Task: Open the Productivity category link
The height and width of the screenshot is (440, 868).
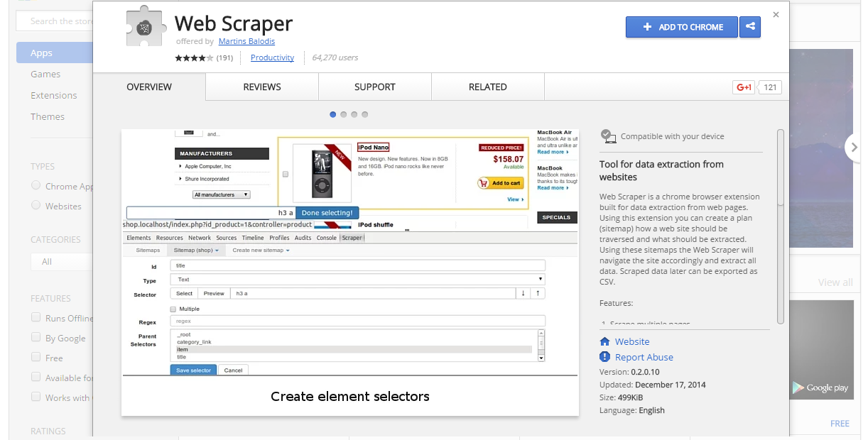Action: coord(272,57)
